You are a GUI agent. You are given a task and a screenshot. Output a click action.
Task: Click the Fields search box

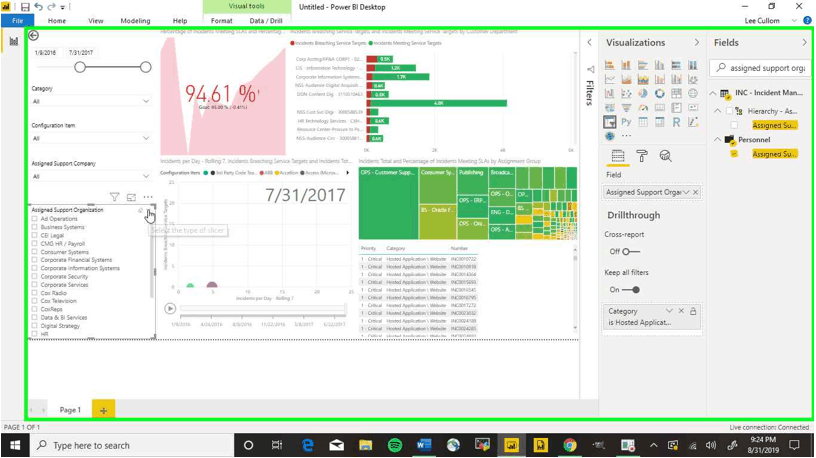(x=765, y=68)
